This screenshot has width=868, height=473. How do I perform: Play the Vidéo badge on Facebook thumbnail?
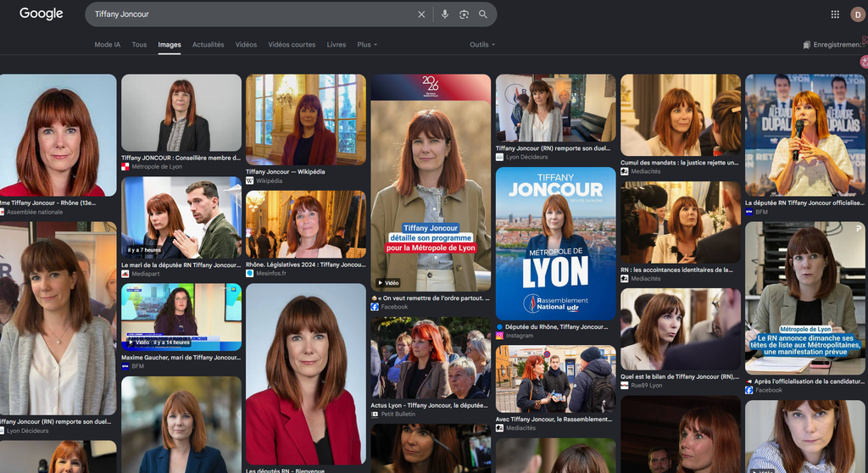click(387, 282)
